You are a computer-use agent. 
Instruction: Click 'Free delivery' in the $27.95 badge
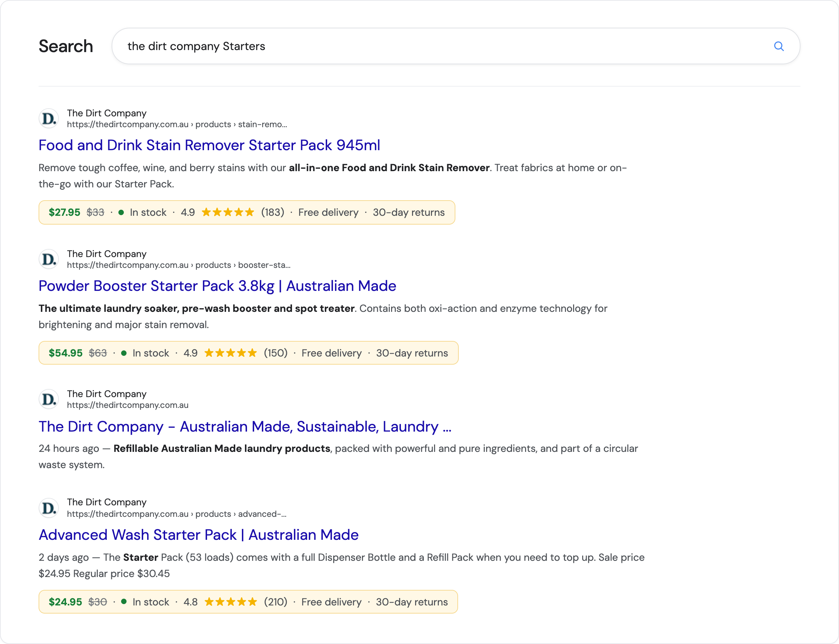click(x=328, y=212)
